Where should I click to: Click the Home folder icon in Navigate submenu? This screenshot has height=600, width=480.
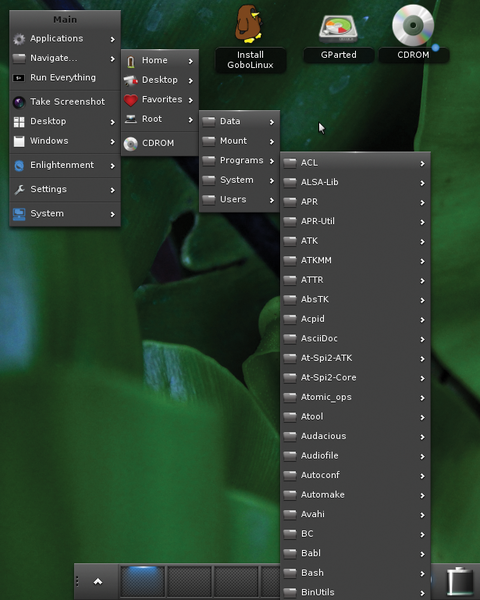(x=131, y=61)
